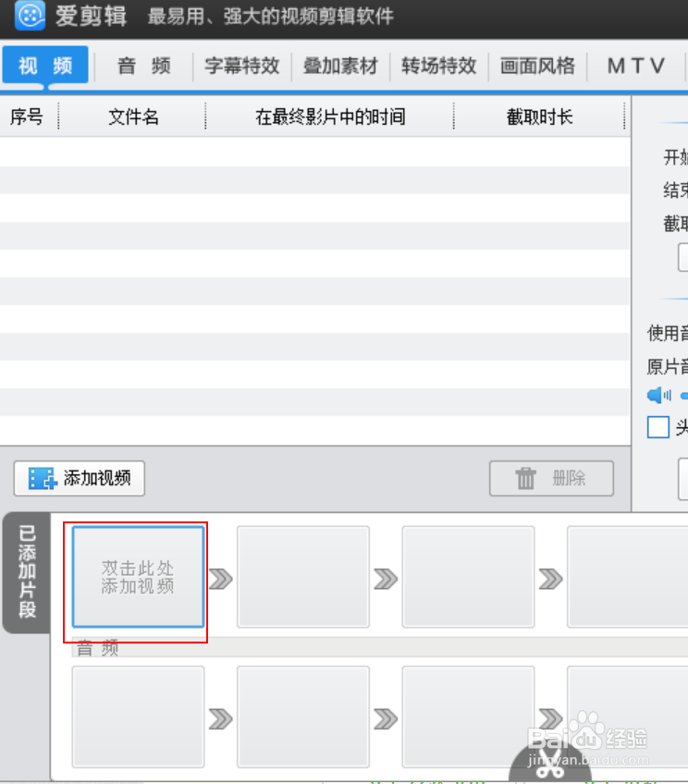Click the second empty audio clip slot

(x=303, y=717)
